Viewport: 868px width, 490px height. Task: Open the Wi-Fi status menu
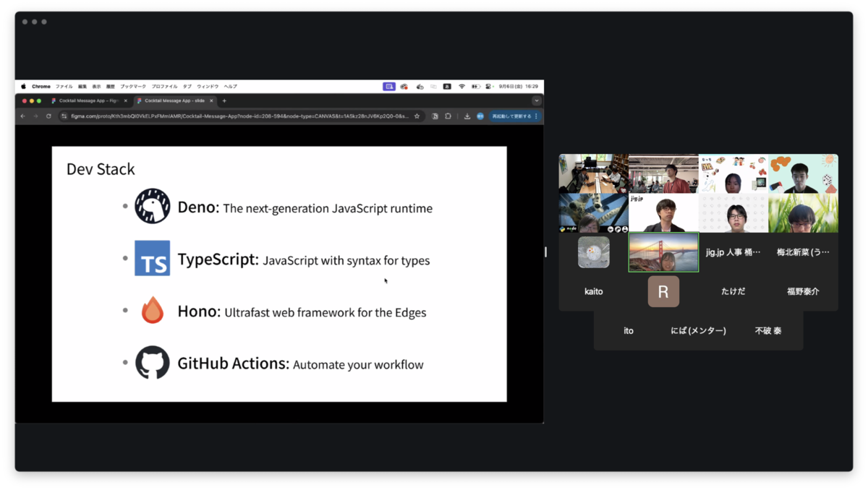click(461, 86)
